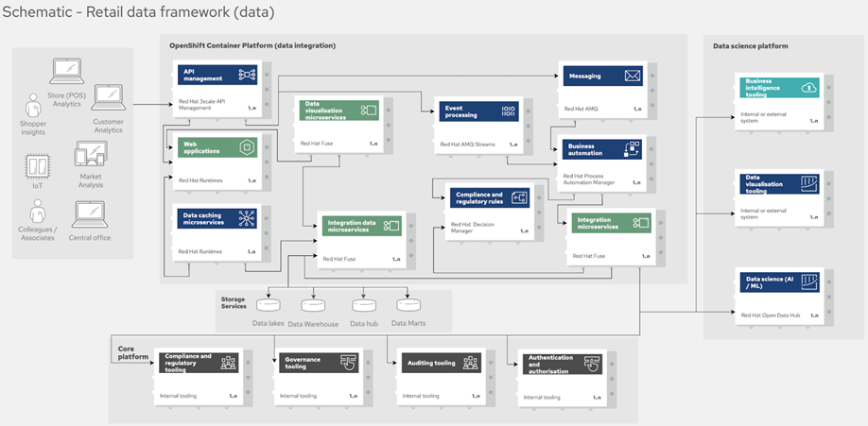Select Compliance and regulatory rules icon
The width and height of the screenshot is (868, 426).
pyautogui.click(x=520, y=198)
